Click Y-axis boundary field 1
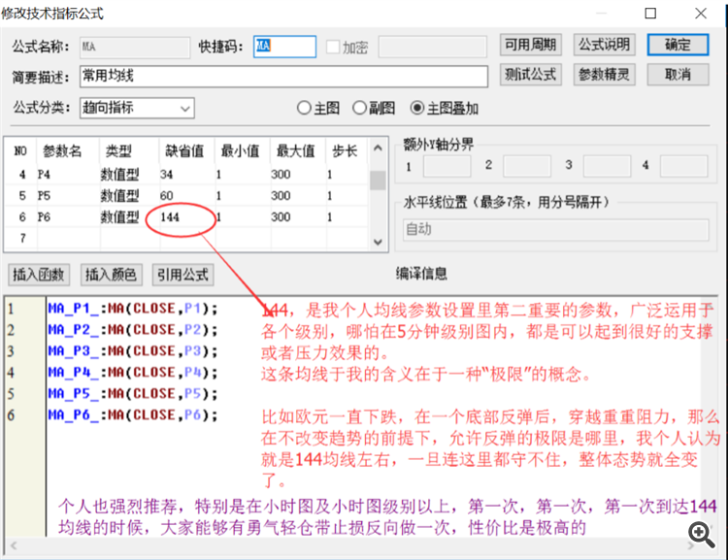 tap(447, 166)
